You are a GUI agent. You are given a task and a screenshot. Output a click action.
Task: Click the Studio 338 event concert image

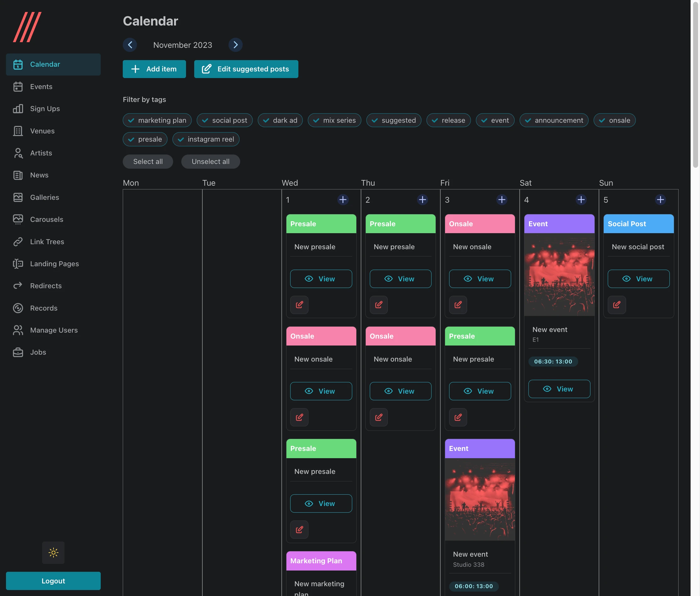480,499
